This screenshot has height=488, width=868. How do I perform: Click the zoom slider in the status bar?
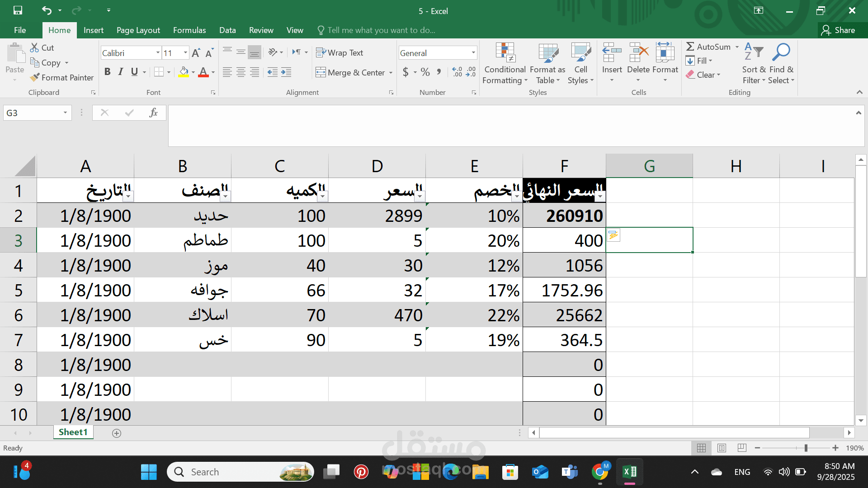[x=806, y=448]
